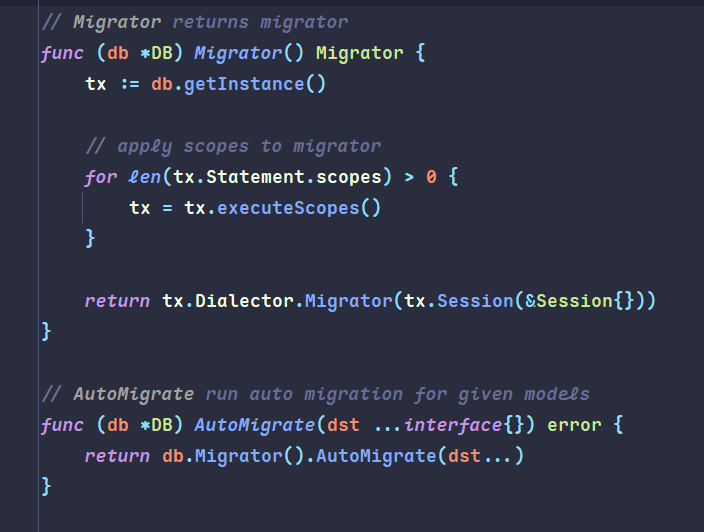This screenshot has height=532, width=704.
Task: Click the closing brace of the for loop
Action: 90,239
